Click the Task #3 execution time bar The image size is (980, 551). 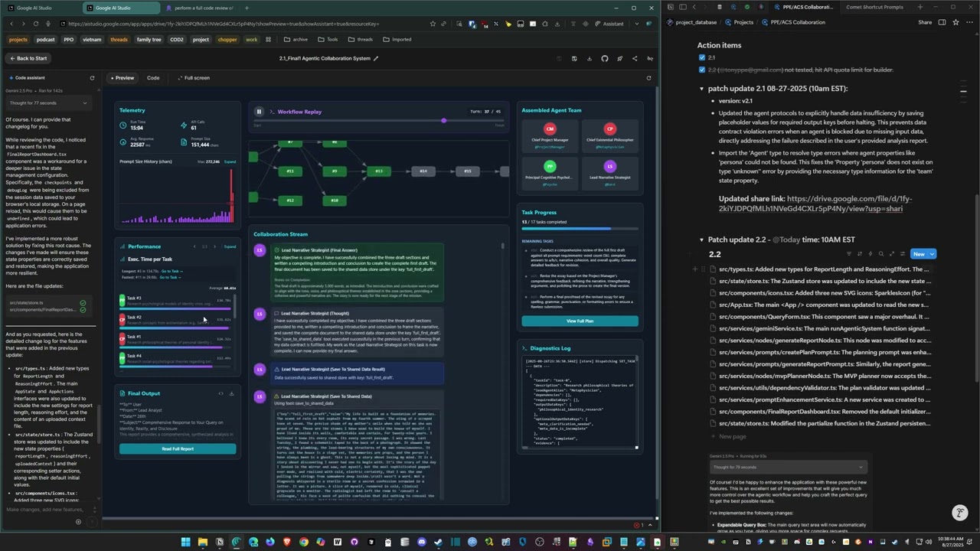click(175, 307)
